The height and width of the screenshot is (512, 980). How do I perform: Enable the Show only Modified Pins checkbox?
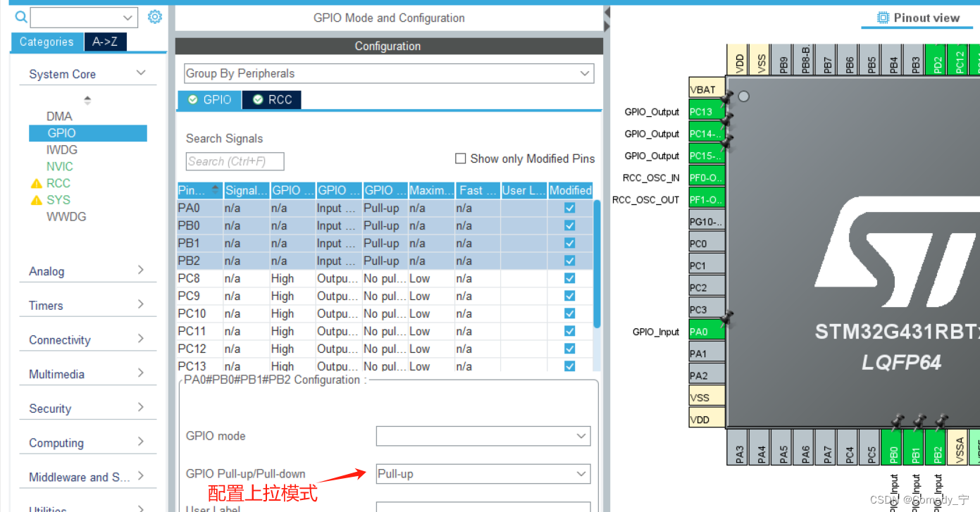(x=461, y=158)
